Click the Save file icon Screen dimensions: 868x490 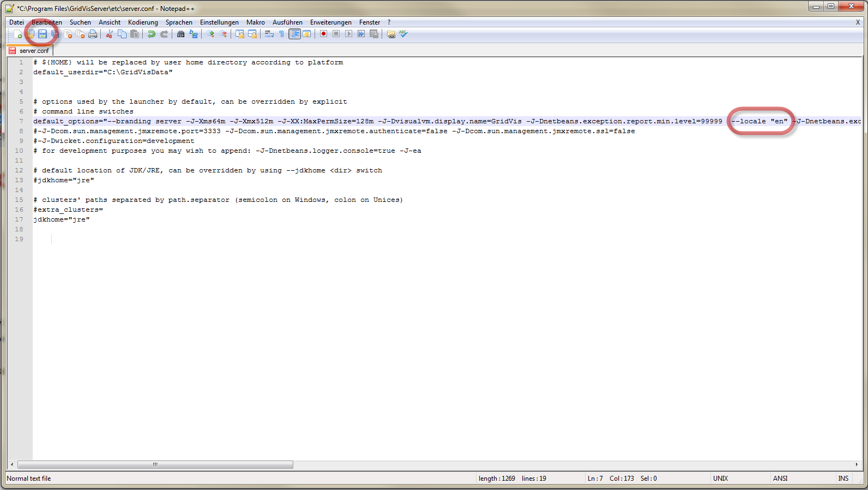point(43,34)
